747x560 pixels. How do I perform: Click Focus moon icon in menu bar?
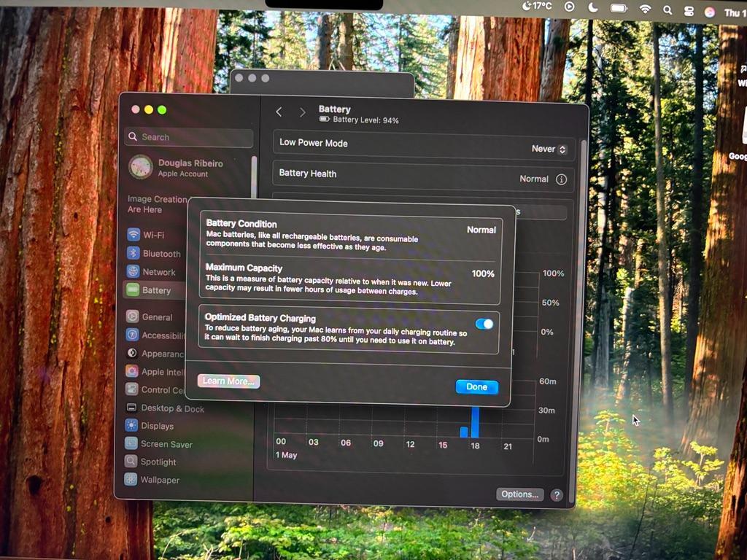tap(593, 7)
